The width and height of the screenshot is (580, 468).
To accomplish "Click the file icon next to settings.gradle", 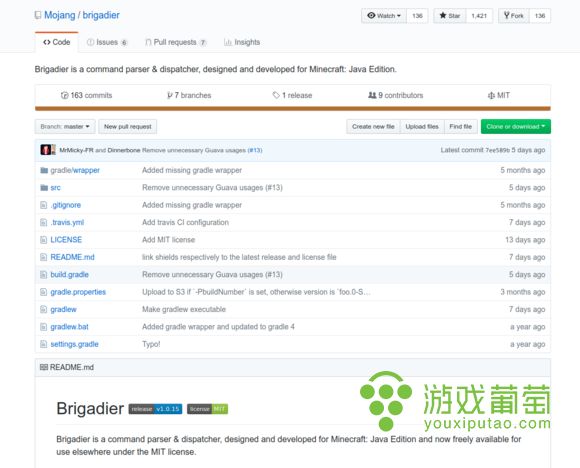I will pyautogui.click(x=43, y=344).
